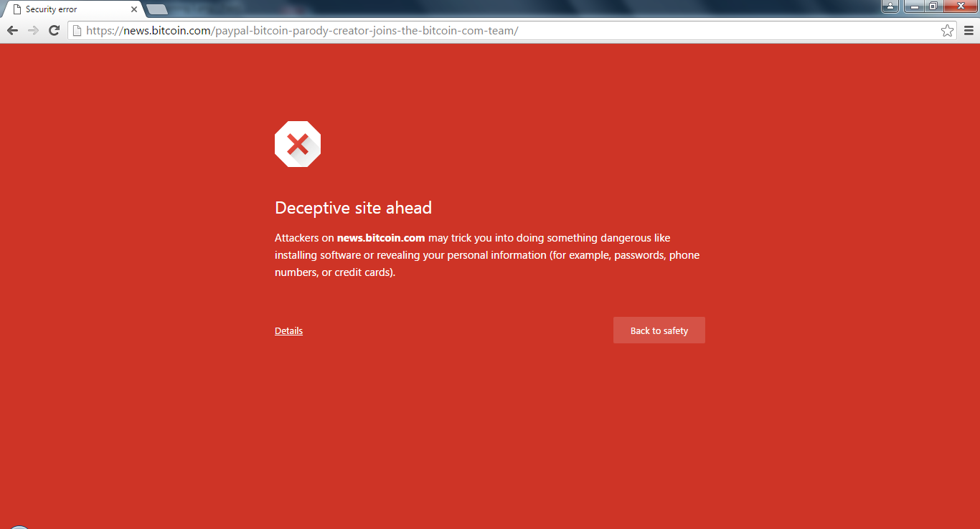Click the red X warning octagon icon
The height and width of the screenshot is (529, 980).
(298, 144)
